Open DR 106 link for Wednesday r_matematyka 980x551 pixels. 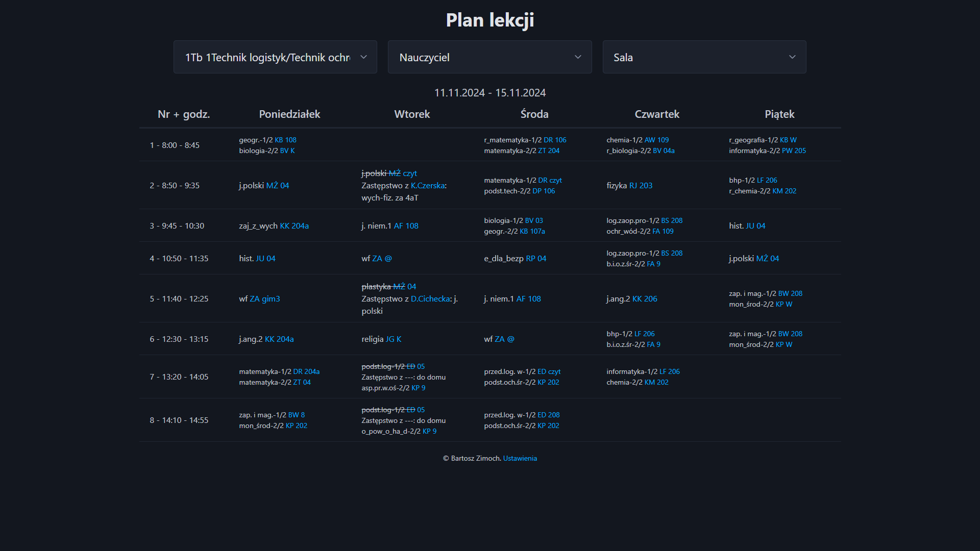[x=554, y=140]
